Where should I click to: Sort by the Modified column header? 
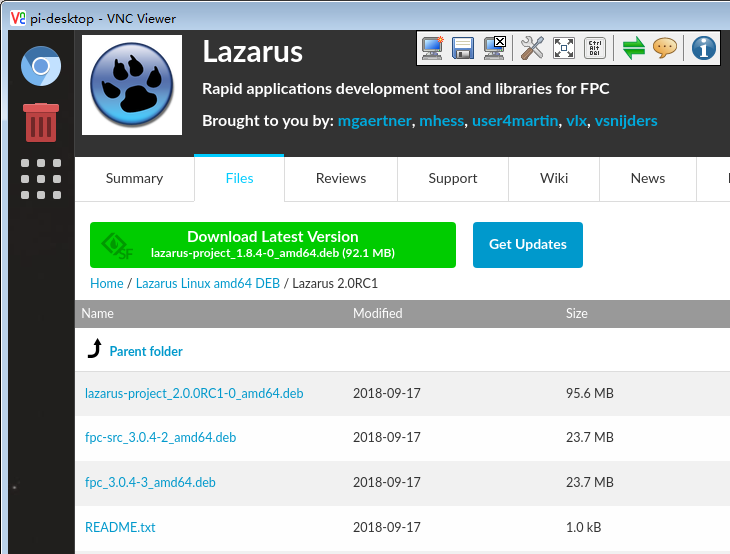pos(378,313)
